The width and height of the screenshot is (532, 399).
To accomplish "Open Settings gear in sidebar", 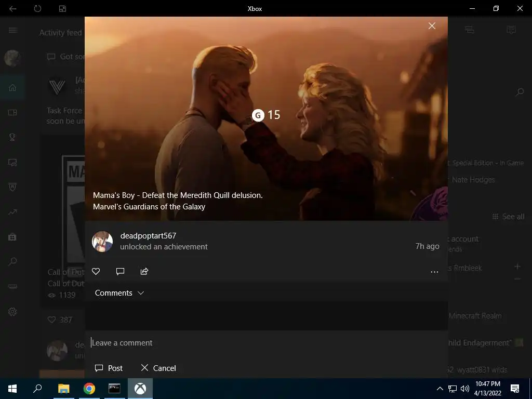I will pyautogui.click(x=12, y=312).
